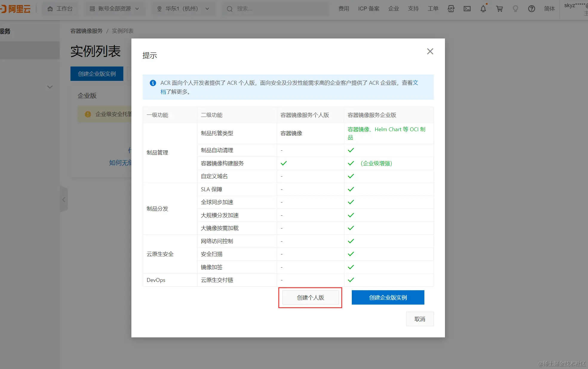Close the 提示 dialog with X

[430, 51]
